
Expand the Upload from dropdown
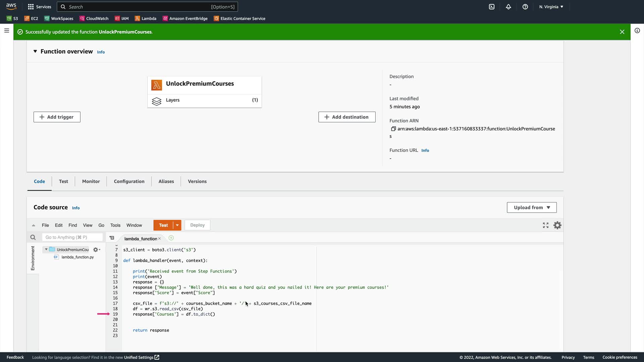point(532,207)
